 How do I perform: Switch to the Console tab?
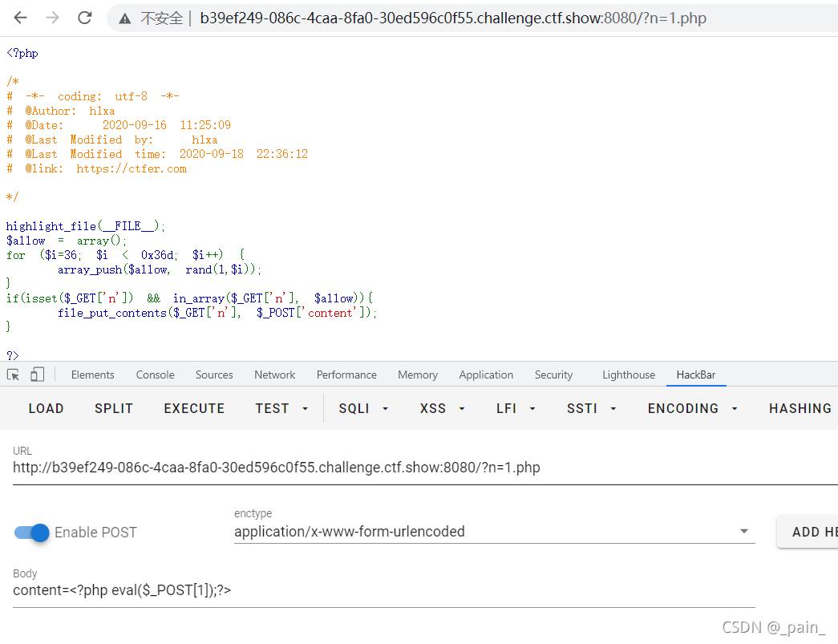coord(155,375)
